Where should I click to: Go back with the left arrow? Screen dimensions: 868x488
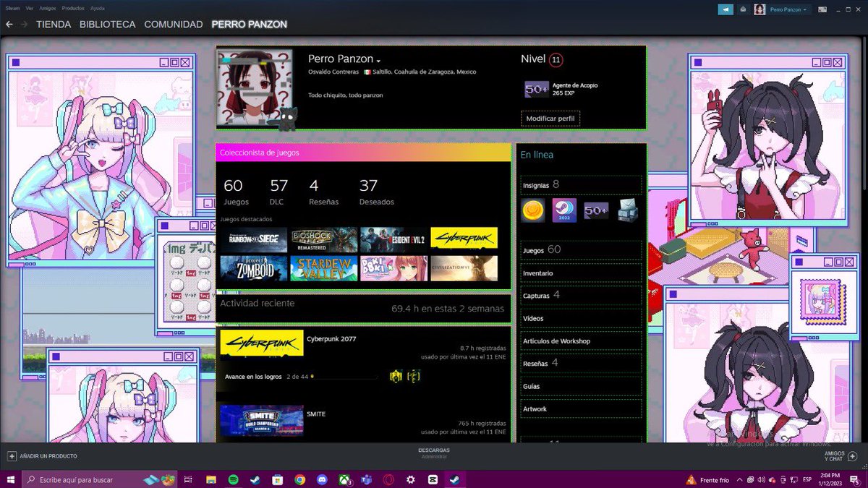tap(9, 25)
